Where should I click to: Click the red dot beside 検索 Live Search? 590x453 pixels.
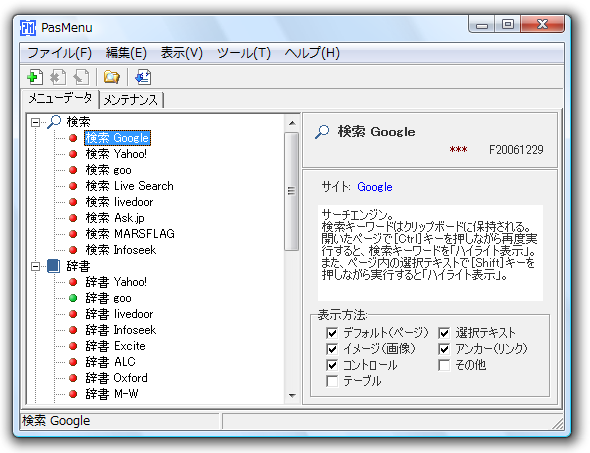[73, 186]
